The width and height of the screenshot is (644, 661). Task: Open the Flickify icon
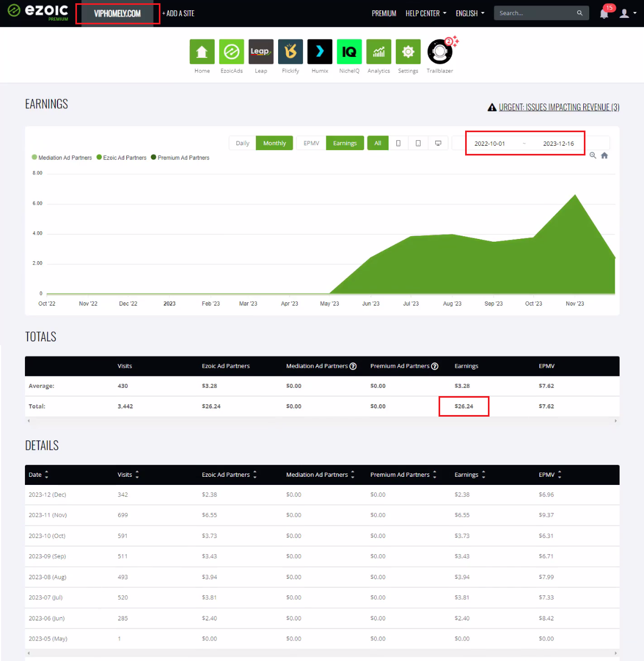291,52
